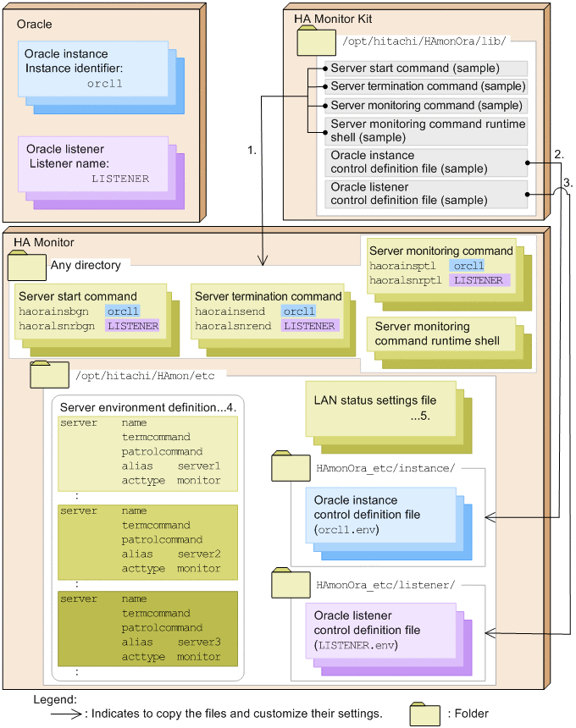Click the "HA Monitor Kit" title
The width and height of the screenshot is (576, 728).
click(x=333, y=19)
